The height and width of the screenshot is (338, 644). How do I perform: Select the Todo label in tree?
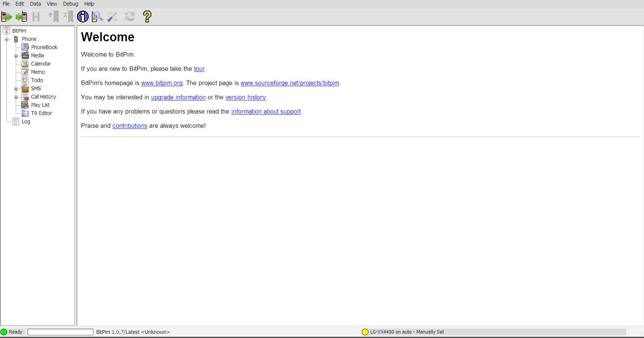click(x=37, y=80)
